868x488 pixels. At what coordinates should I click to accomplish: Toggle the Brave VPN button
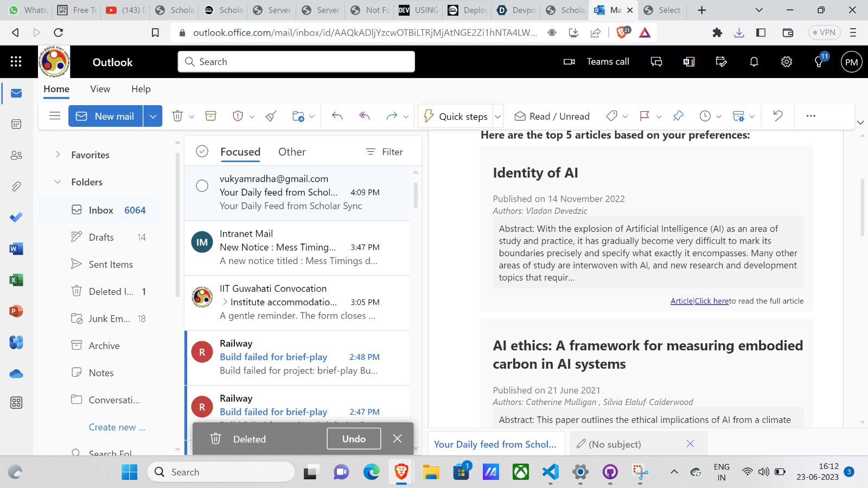tap(824, 33)
